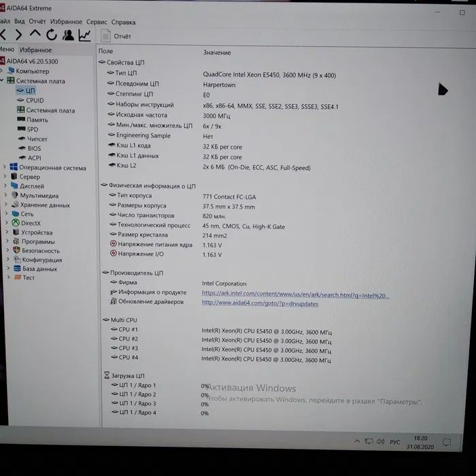This screenshot has width=476, height=476.
Task: Click the Сеть network icon
Action: [16, 214]
